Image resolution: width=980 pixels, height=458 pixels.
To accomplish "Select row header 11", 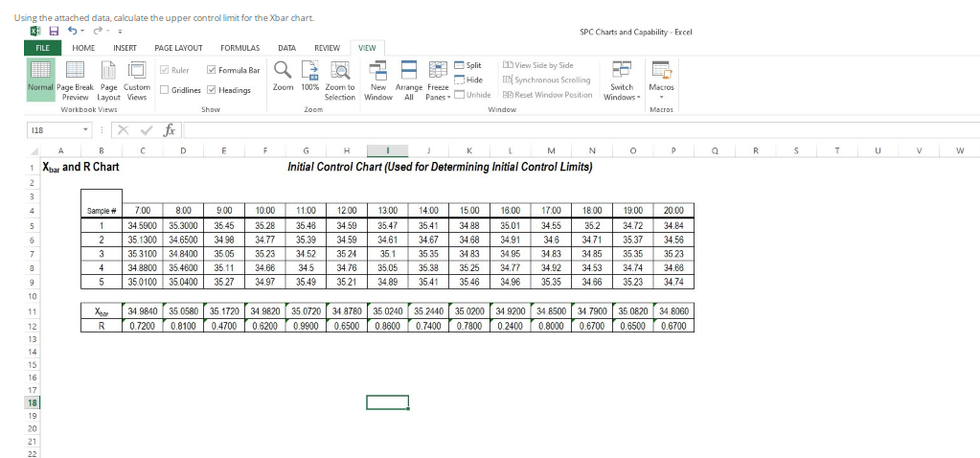I will pos(34,311).
